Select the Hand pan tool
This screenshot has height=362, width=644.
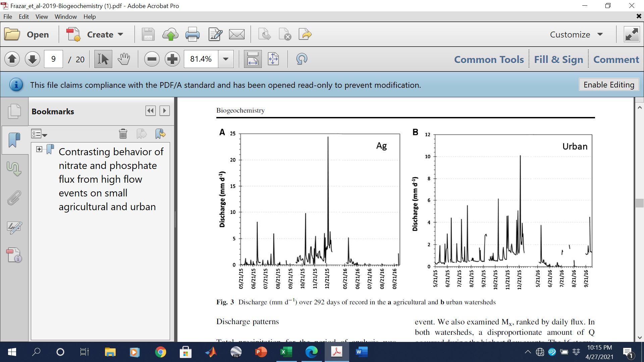click(x=124, y=59)
